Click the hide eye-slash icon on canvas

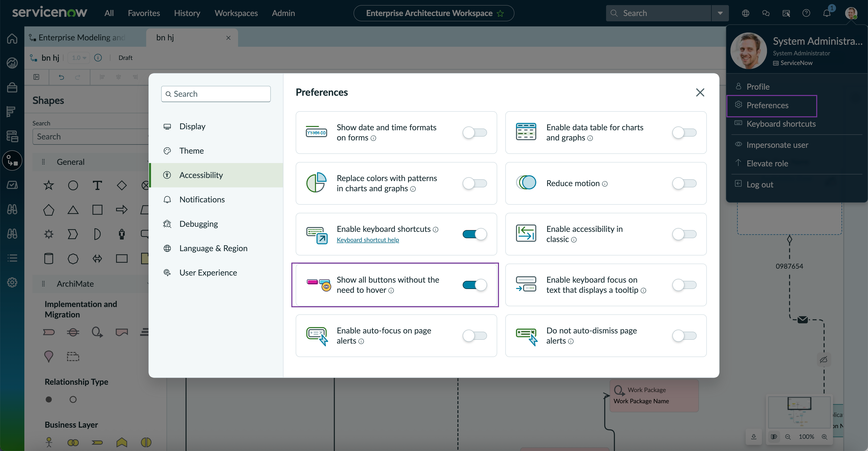pos(824,360)
